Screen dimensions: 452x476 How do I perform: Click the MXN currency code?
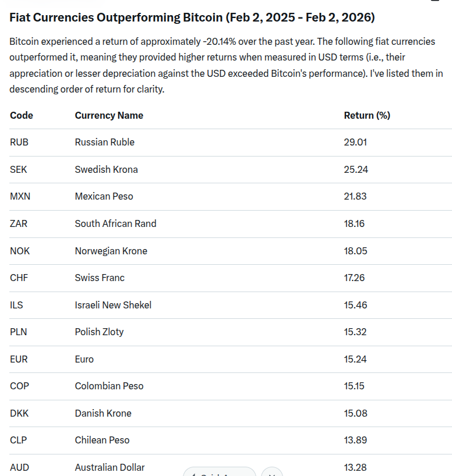(x=20, y=196)
